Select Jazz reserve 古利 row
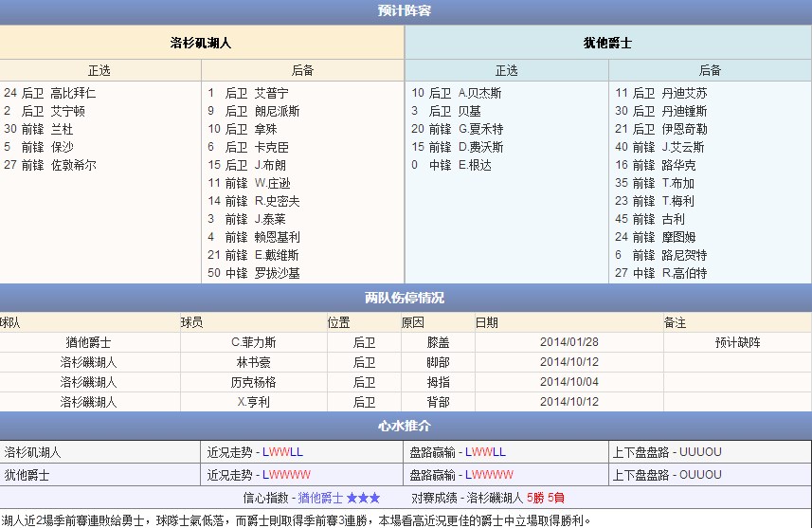Image resolution: width=812 pixels, height=528 pixels. [x=650, y=219]
